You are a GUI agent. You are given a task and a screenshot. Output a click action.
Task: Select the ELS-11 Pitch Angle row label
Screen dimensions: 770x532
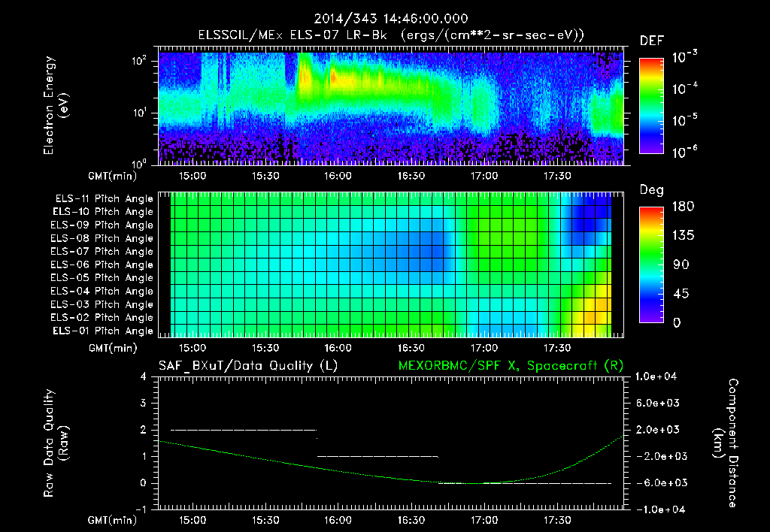coord(104,199)
